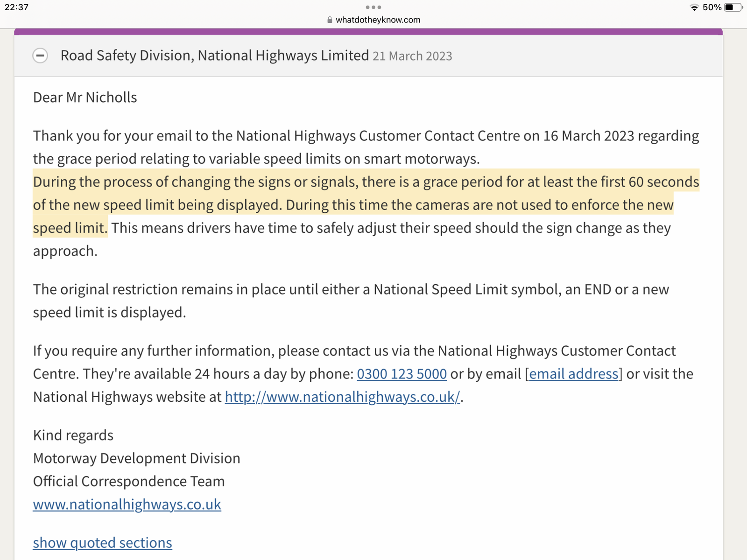747x560 pixels.
Task: Tap the lock icon in address bar
Action: point(330,20)
